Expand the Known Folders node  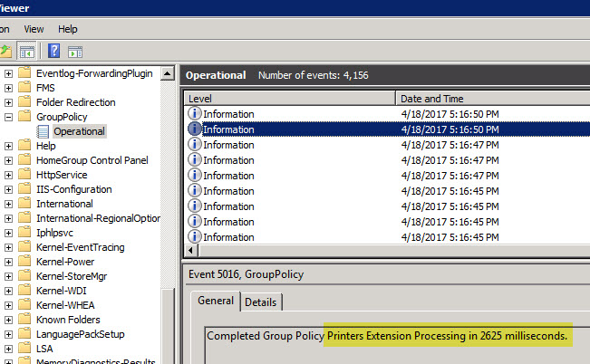(8, 320)
